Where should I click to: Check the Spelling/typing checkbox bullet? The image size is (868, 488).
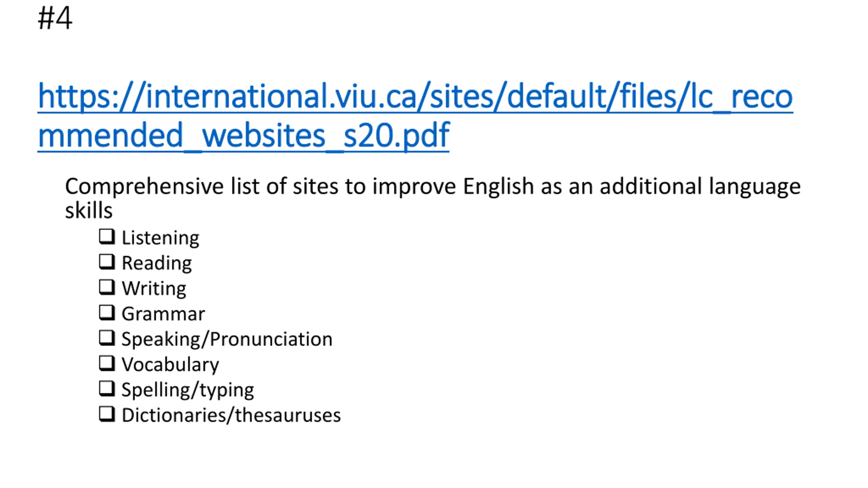(x=107, y=389)
